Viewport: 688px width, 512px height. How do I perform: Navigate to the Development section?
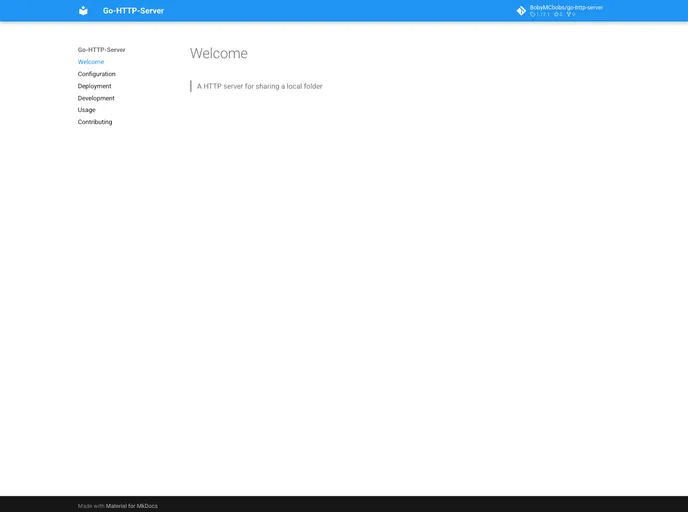coord(96,98)
